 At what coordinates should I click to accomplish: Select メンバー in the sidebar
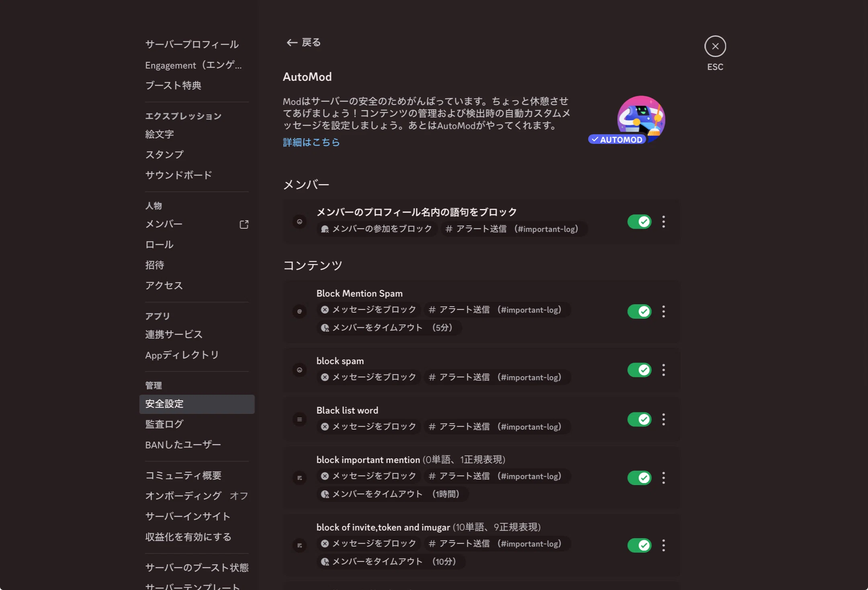pos(197,224)
